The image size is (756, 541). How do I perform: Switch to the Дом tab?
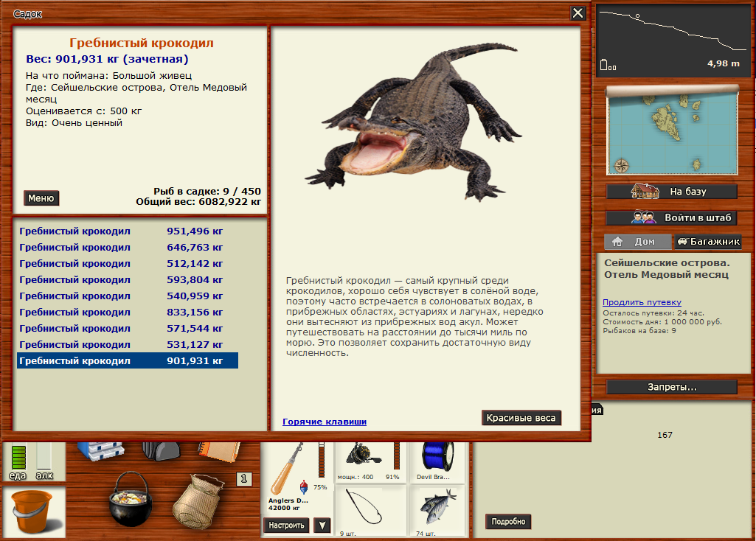tap(637, 242)
